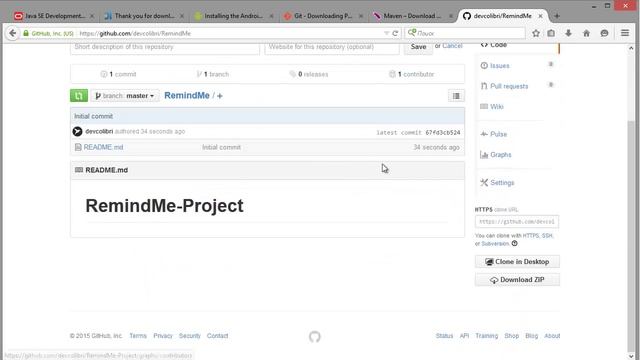Click the devcolibri avatar icon

pos(78,131)
